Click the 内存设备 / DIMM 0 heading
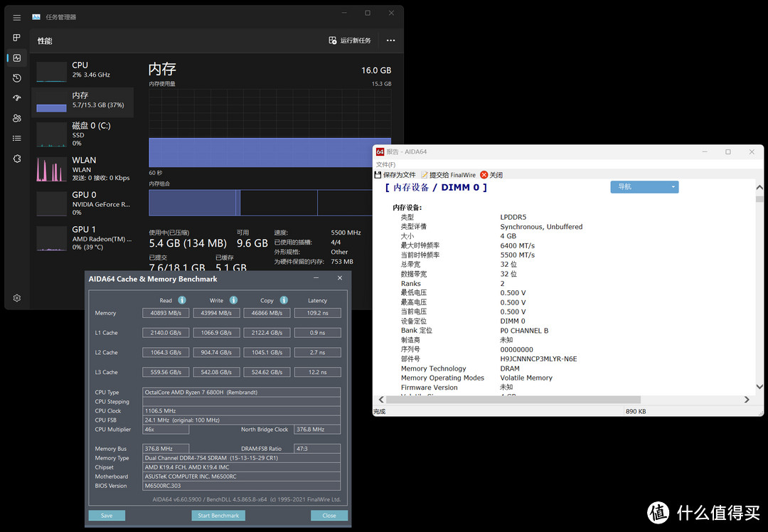The image size is (768, 532). coord(436,188)
